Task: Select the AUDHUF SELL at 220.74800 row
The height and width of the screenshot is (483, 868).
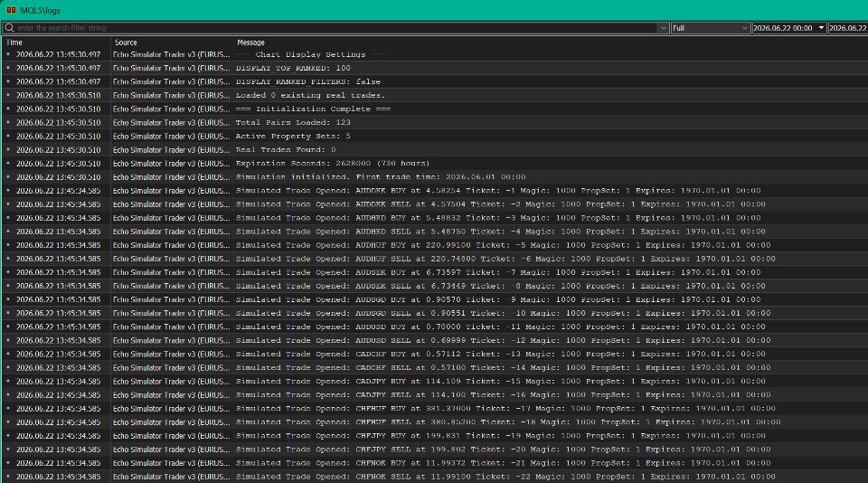Action: tap(434, 259)
